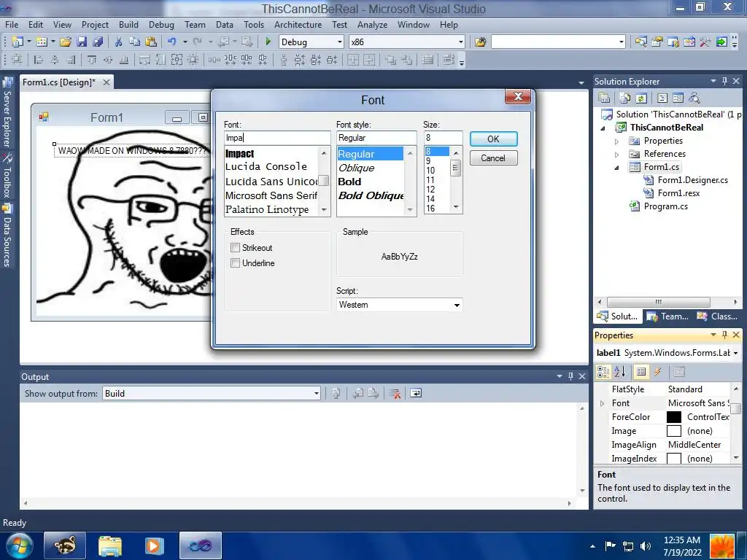Image resolution: width=747 pixels, height=560 pixels.
Task: Open the Show output from Build dropdown
Action: tap(316, 393)
